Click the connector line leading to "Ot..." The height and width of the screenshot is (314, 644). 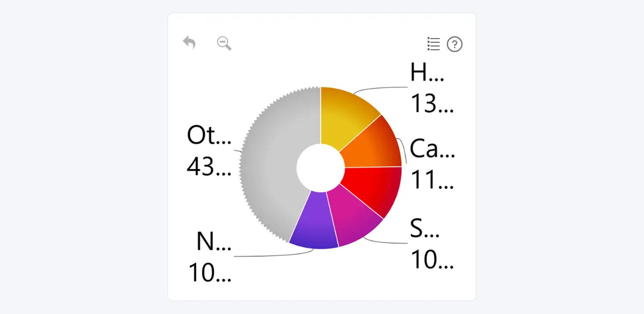(x=238, y=151)
